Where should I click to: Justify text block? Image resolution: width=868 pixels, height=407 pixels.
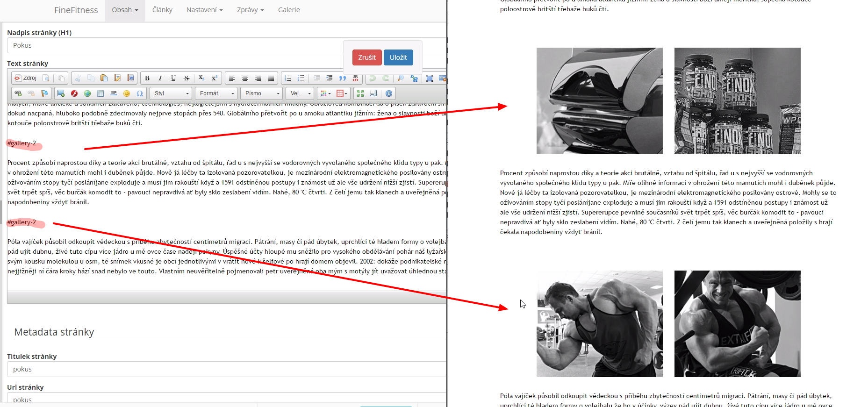(x=271, y=78)
